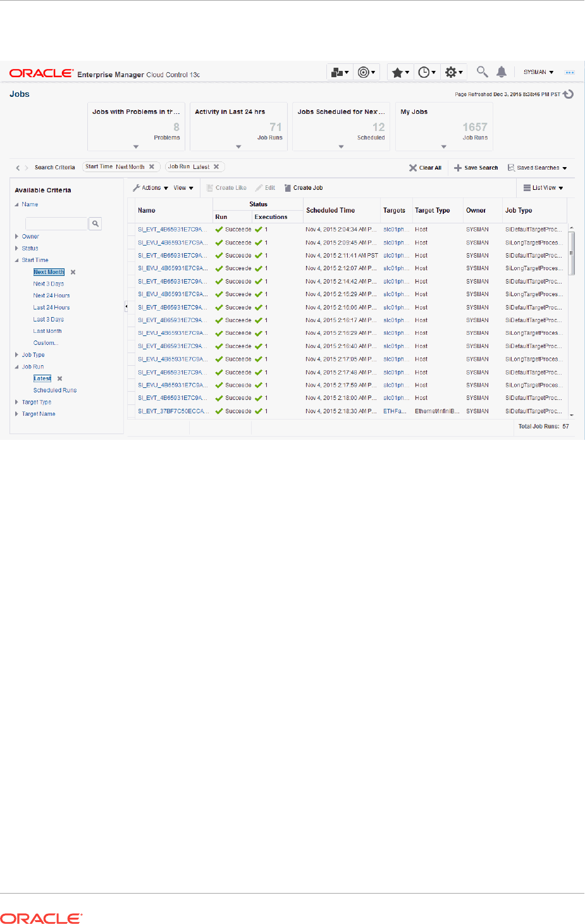The image size is (585, 924).
Task: Open job SI_EVT_37BF7C50ECCA link
Action: click(173, 411)
